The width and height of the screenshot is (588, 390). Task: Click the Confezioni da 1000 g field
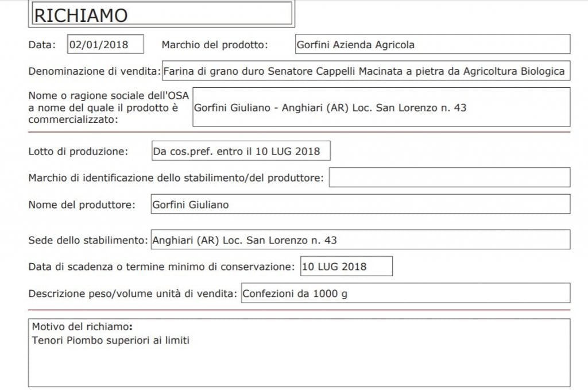406,293
